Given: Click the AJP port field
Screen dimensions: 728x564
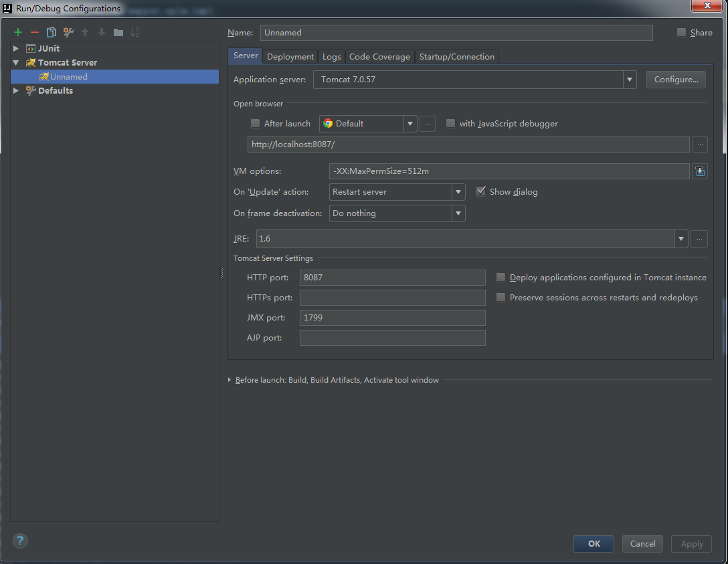Looking at the screenshot, I should tap(392, 338).
